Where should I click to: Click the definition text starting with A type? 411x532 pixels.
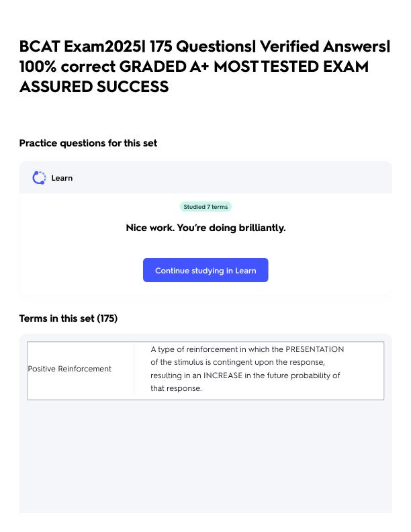point(247,369)
